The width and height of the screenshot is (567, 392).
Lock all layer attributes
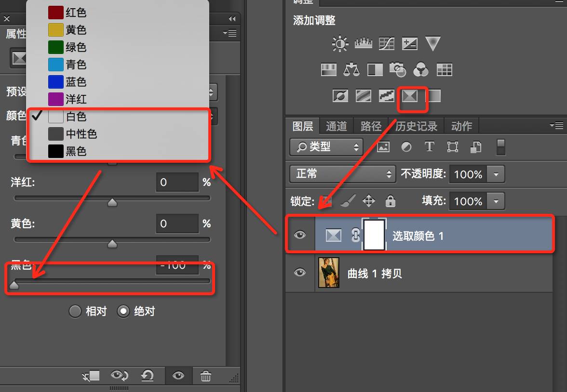(390, 201)
